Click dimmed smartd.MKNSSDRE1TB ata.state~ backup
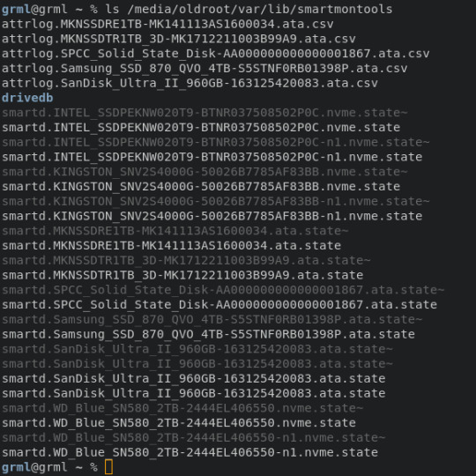This screenshot has height=476, width=476. point(175,231)
